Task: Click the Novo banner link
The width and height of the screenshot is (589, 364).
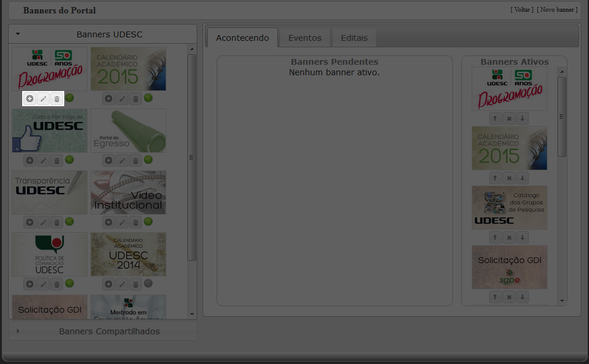Action: click(x=557, y=10)
